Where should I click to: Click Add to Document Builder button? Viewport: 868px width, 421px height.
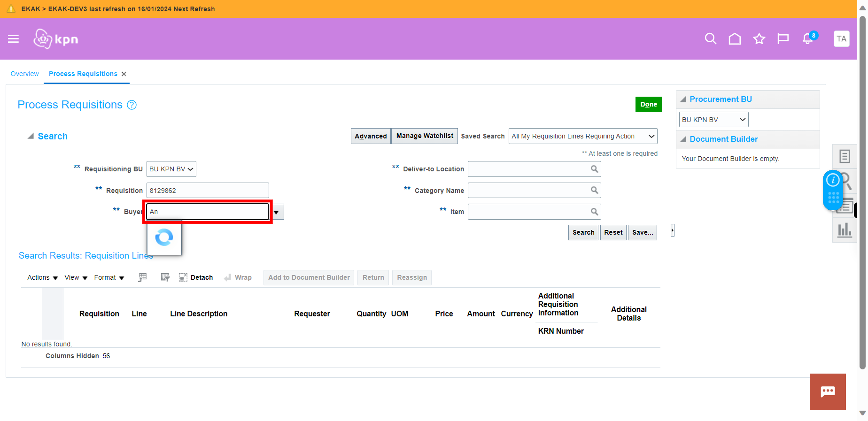coord(309,277)
